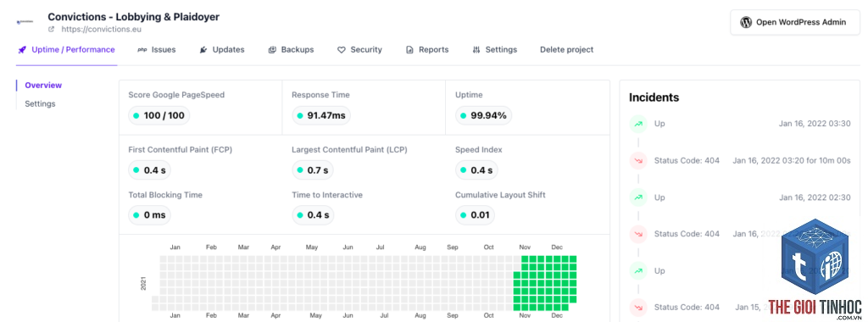Go to the Backups tab
Viewport: 868px width, 322px height.
[292, 50]
